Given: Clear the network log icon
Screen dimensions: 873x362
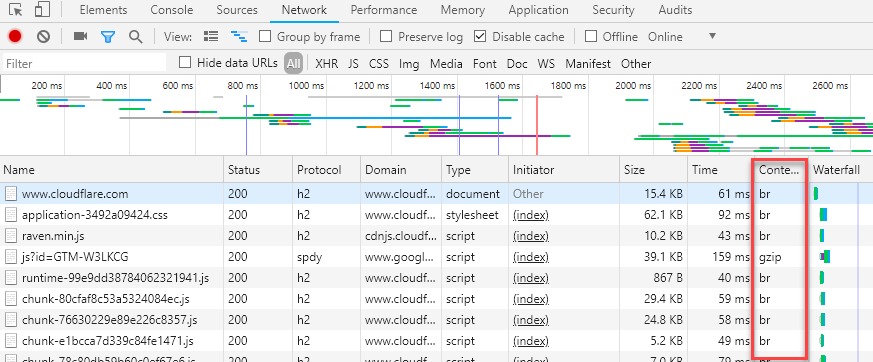Looking at the screenshot, I should [x=43, y=37].
